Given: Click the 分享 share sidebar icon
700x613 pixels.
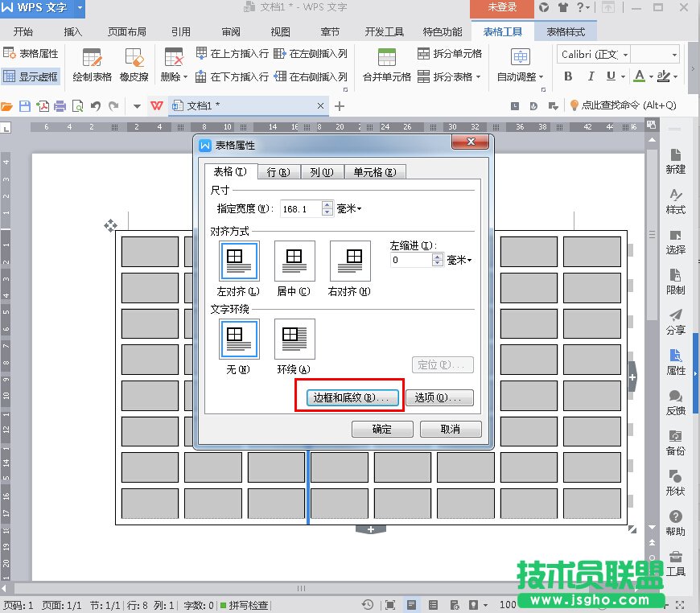Looking at the screenshot, I should click(x=676, y=322).
